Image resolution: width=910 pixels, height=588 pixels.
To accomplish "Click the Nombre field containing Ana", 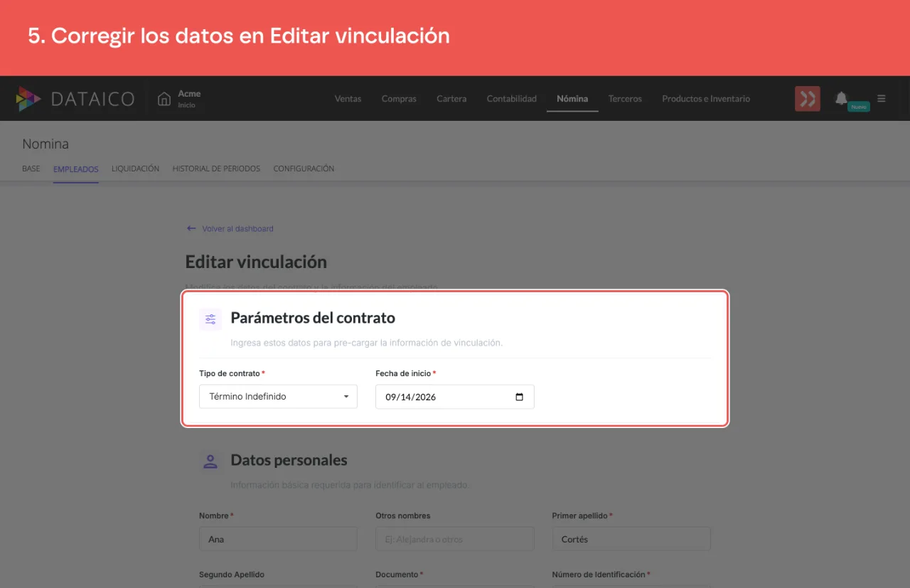I will click(278, 539).
